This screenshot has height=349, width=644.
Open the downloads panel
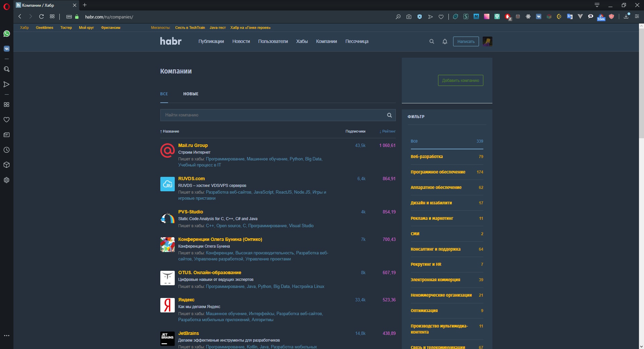coord(626,16)
